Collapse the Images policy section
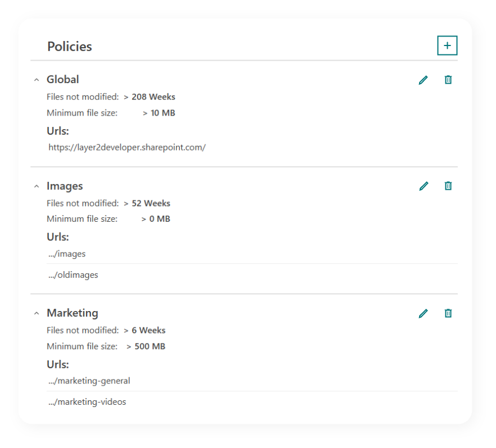Image resolution: width=496 pixels, height=448 pixels. [x=37, y=186]
